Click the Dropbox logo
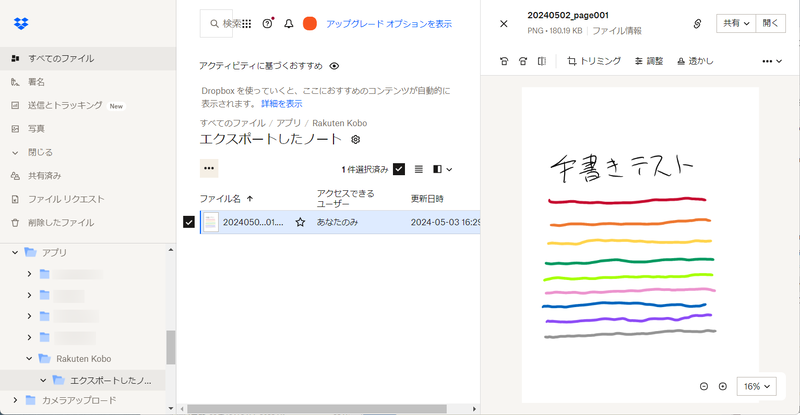The height and width of the screenshot is (415, 800). tap(21, 23)
